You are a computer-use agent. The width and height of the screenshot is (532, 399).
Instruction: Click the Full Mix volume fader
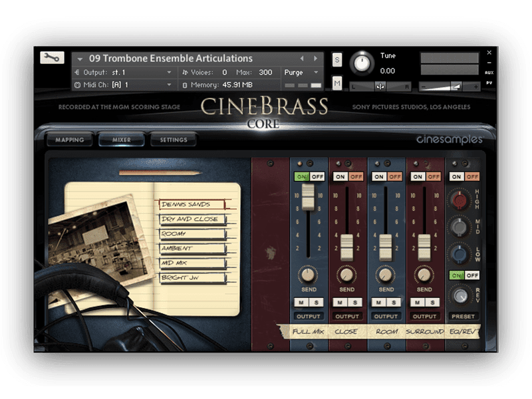[x=308, y=197]
